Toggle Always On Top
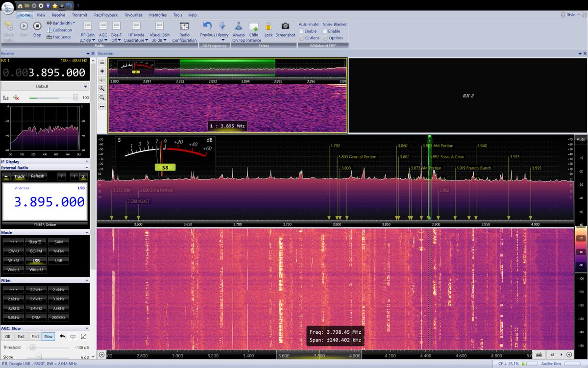The image size is (588, 368). tap(239, 32)
